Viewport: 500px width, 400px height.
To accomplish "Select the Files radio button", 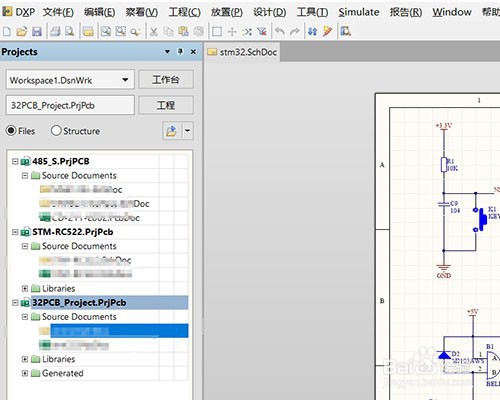I will coord(11,131).
